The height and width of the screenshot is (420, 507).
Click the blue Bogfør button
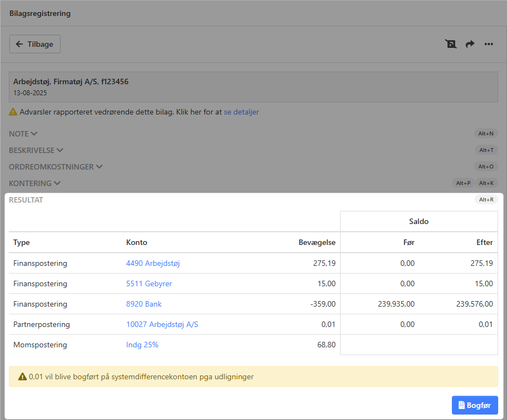point(474,405)
